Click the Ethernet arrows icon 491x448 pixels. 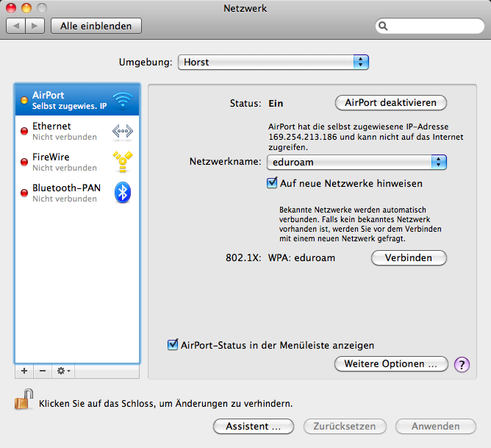coord(123,131)
